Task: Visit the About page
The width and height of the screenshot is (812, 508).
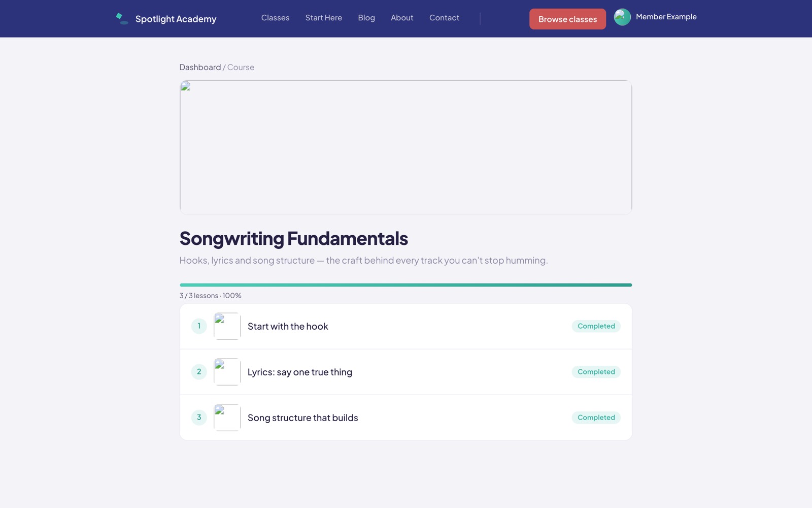Action: click(402, 18)
